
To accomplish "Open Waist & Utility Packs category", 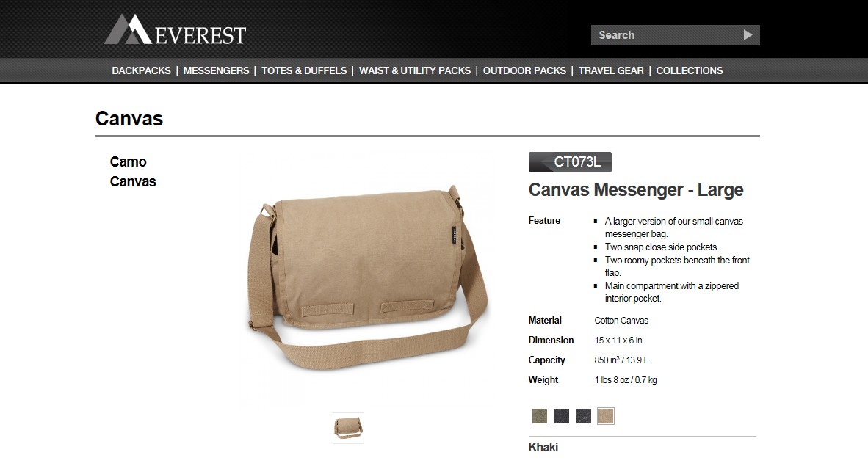I will (x=415, y=71).
